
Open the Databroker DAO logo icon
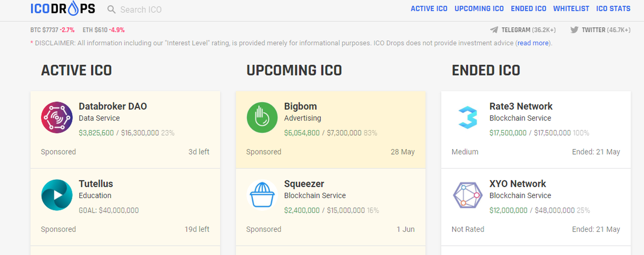click(57, 118)
